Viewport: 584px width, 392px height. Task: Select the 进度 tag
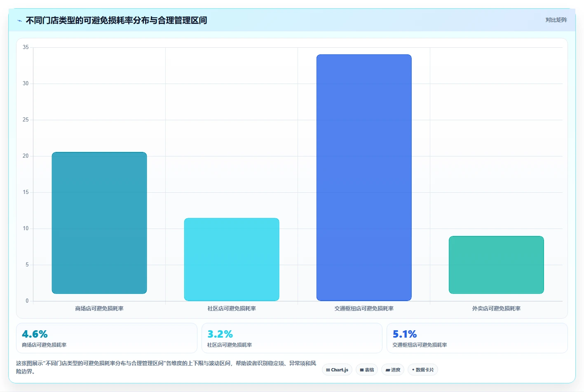(393, 370)
